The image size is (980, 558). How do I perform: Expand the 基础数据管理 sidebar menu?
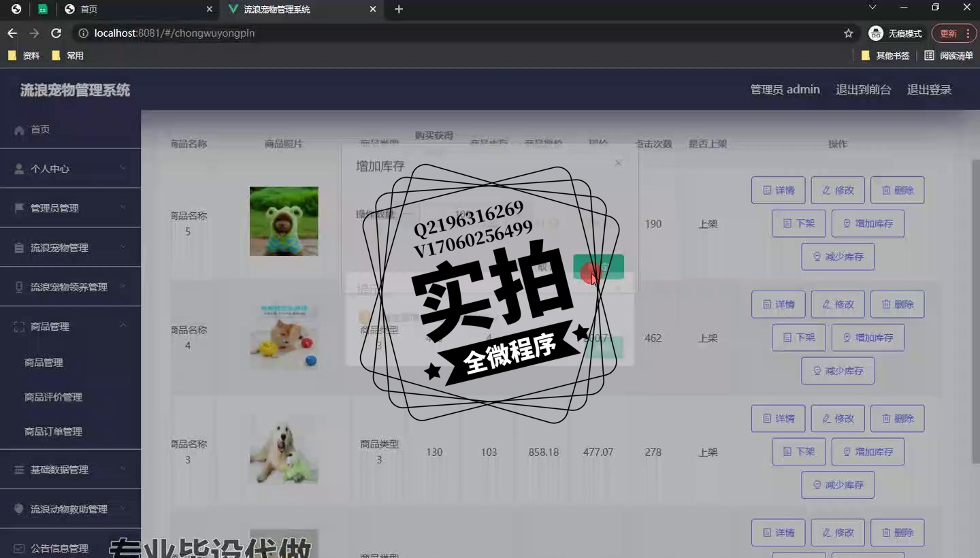click(x=70, y=470)
